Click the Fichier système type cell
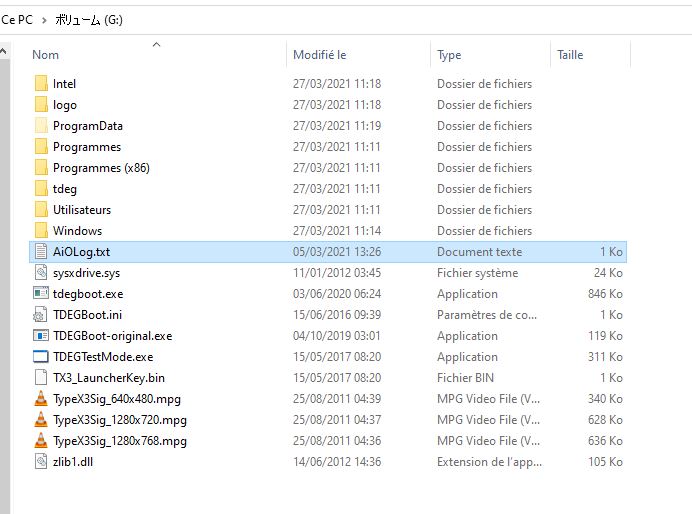 (478, 273)
